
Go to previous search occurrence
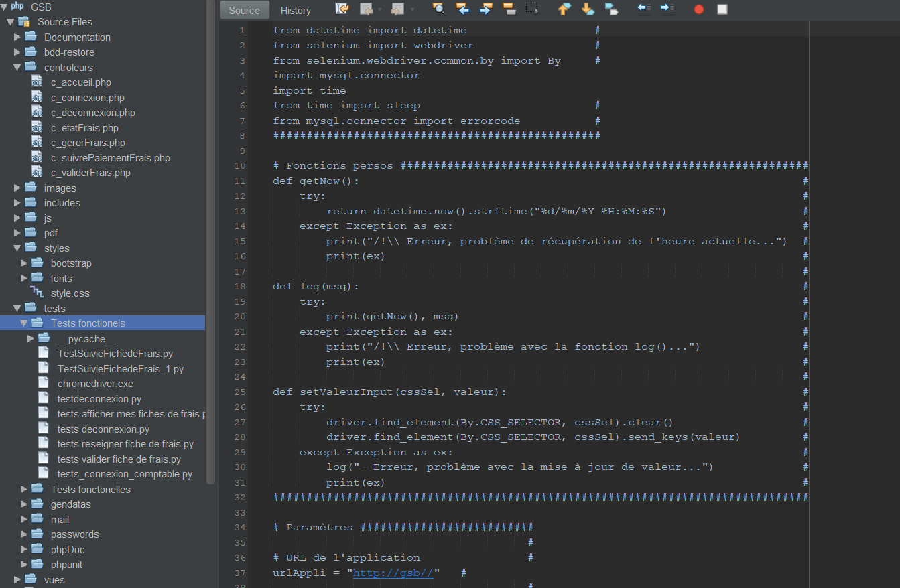pos(462,9)
